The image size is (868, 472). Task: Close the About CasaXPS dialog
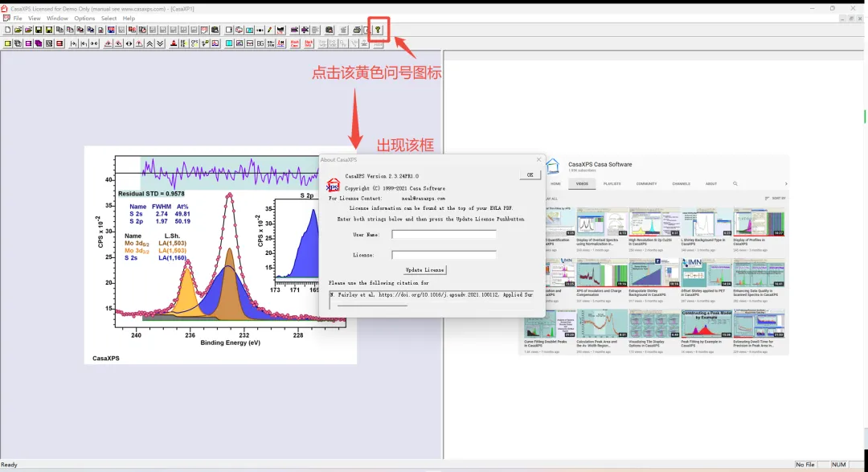[538, 159]
